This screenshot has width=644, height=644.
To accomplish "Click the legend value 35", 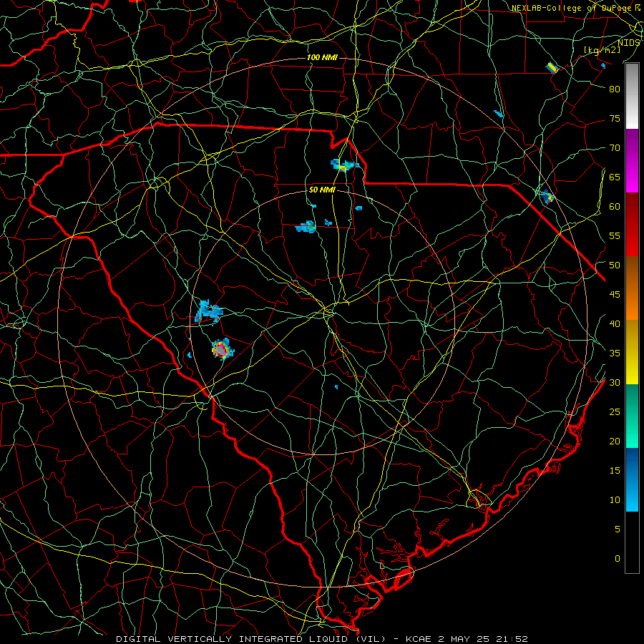I will [x=615, y=353].
